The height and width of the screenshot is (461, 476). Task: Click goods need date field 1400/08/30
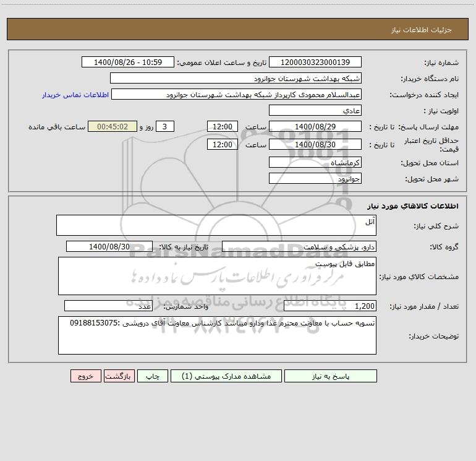(x=109, y=246)
